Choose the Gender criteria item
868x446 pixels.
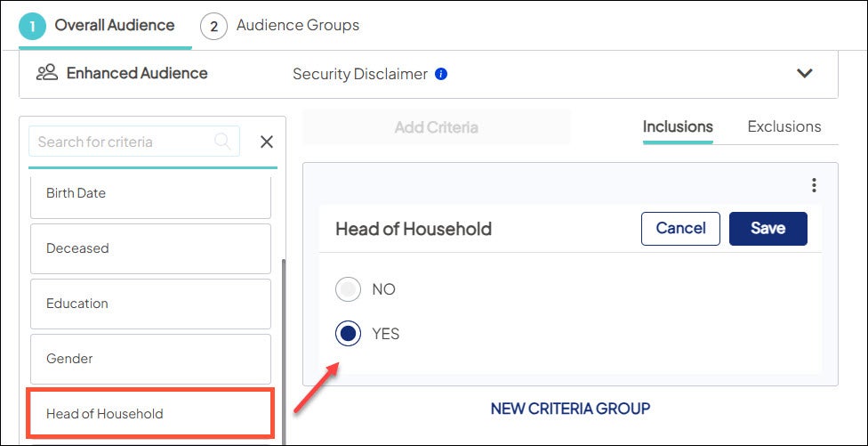[150, 359]
